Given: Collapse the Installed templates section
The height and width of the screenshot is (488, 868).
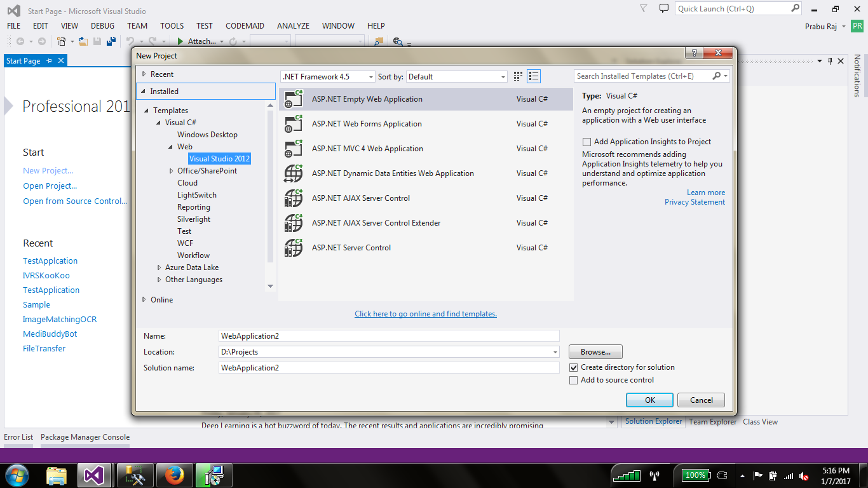Looking at the screenshot, I should tap(144, 91).
